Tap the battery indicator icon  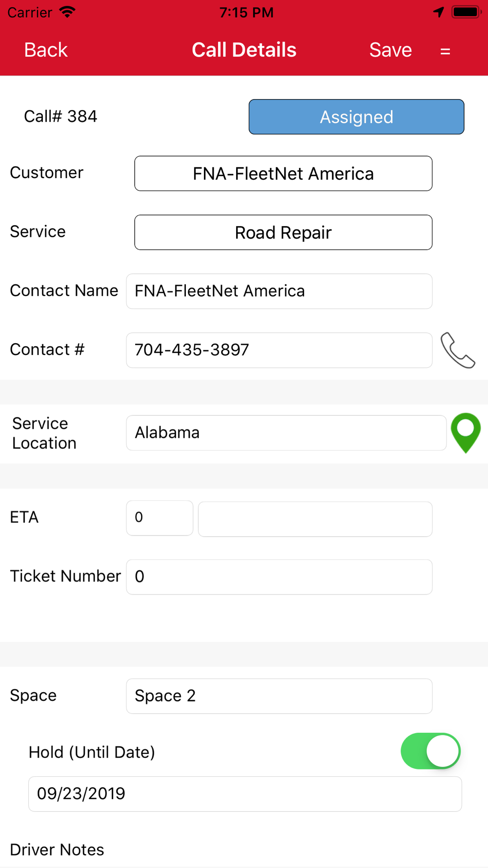pos(467,12)
